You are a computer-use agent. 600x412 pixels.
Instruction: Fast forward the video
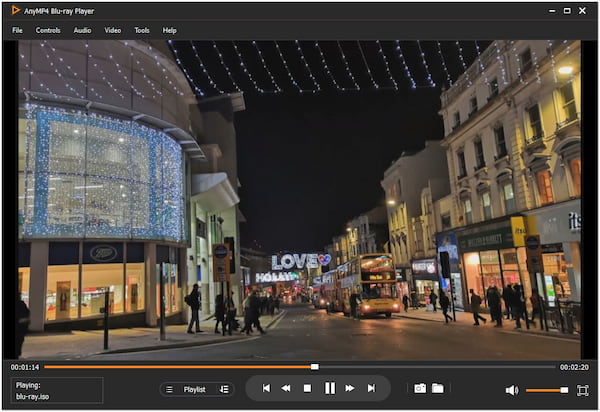pyautogui.click(x=350, y=388)
